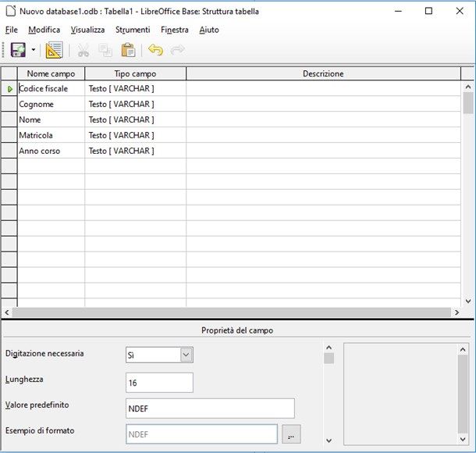Click table scrollbar up arrow
The image size is (476, 453).
coord(468,87)
